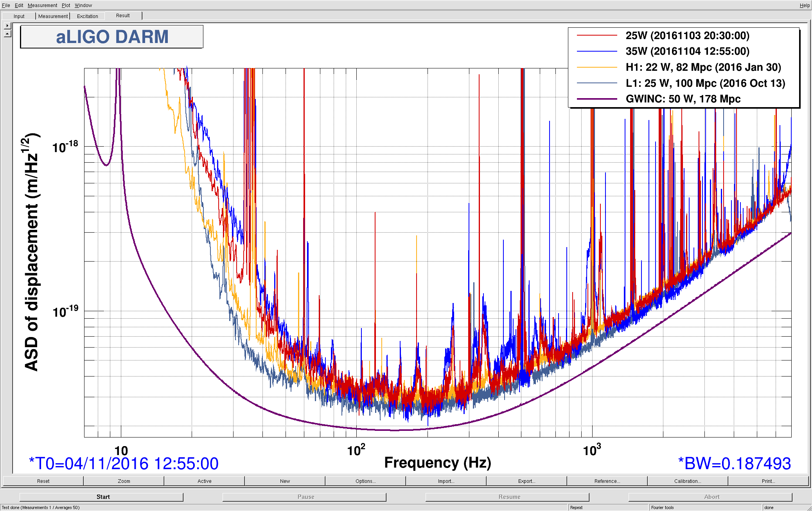Screen dimensions: 812x511
Task: Click the Test done status message
Action: [x=41, y=507]
